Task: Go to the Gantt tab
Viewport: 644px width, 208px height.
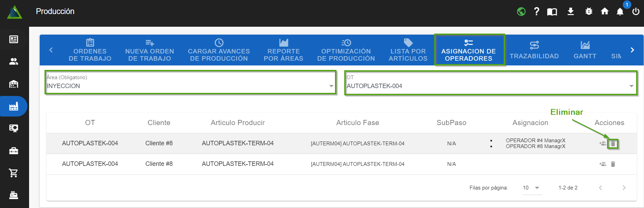Action: pyautogui.click(x=585, y=50)
